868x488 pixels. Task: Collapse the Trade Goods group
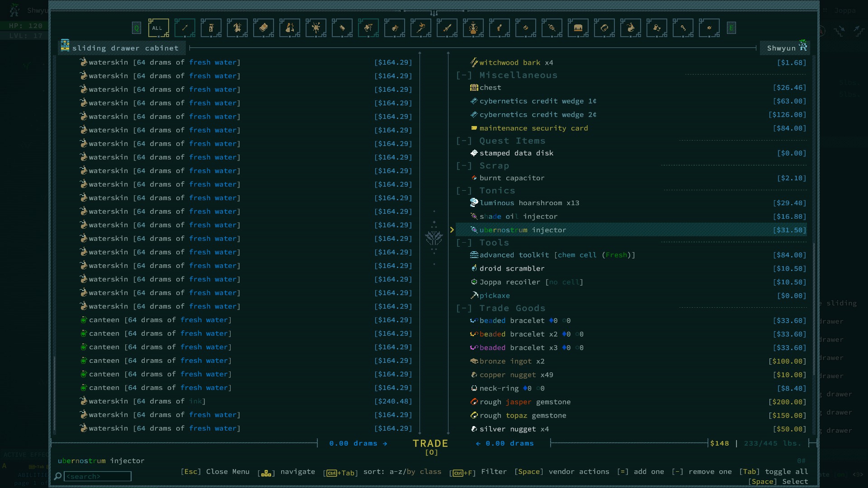pyautogui.click(x=464, y=308)
